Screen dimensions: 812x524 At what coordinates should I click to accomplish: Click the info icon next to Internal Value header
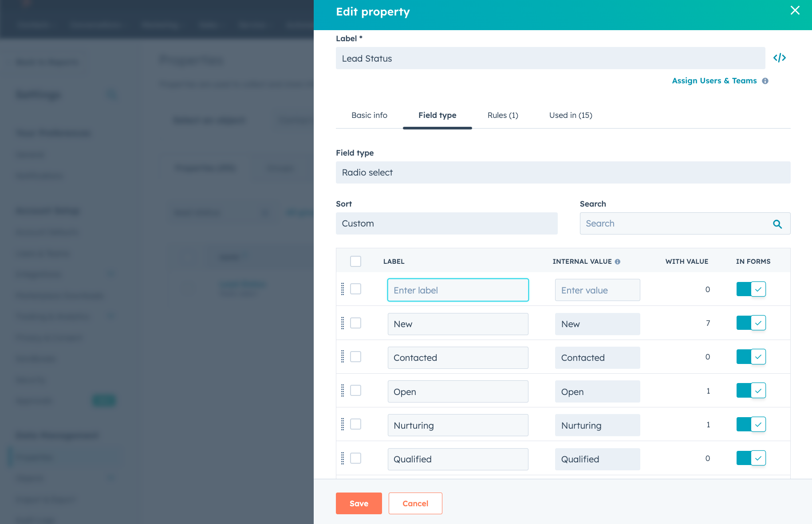click(618, 261)
